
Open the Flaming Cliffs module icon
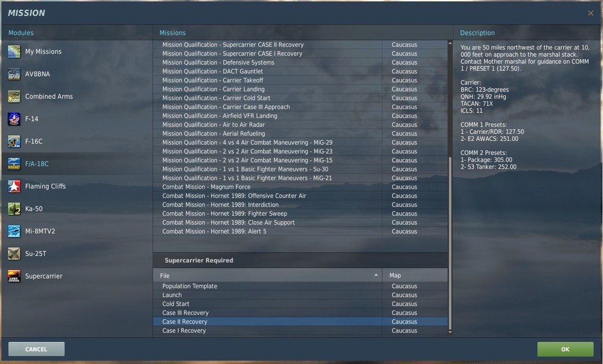(14, 186)
